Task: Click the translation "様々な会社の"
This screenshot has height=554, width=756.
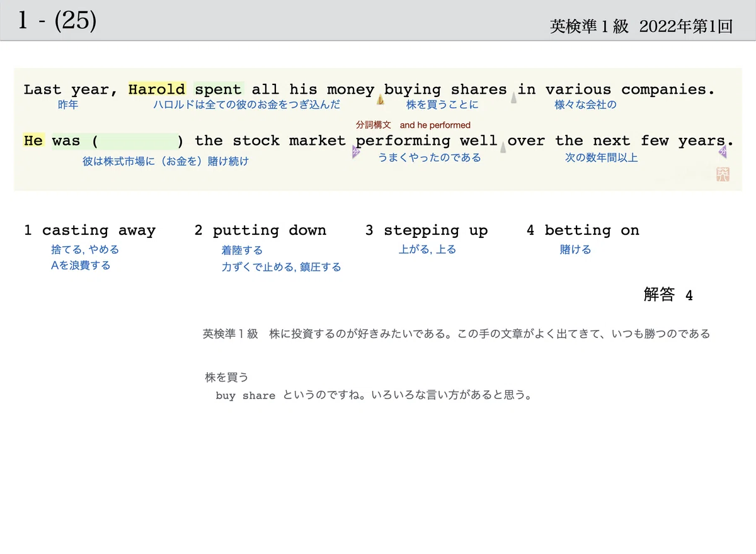Action: (585, 105)
